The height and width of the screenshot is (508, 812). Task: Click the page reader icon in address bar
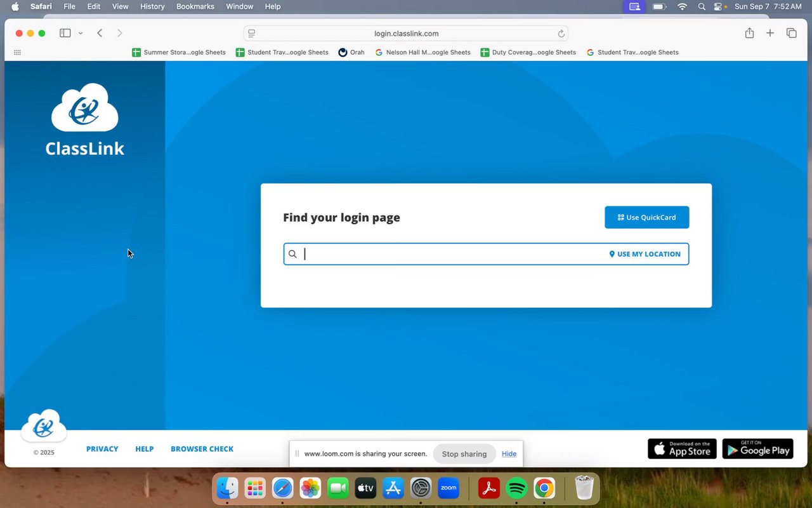252,34
